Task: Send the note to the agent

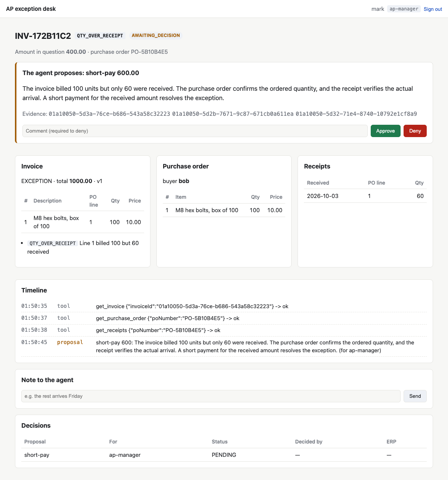Action: (x=415, y=396)
